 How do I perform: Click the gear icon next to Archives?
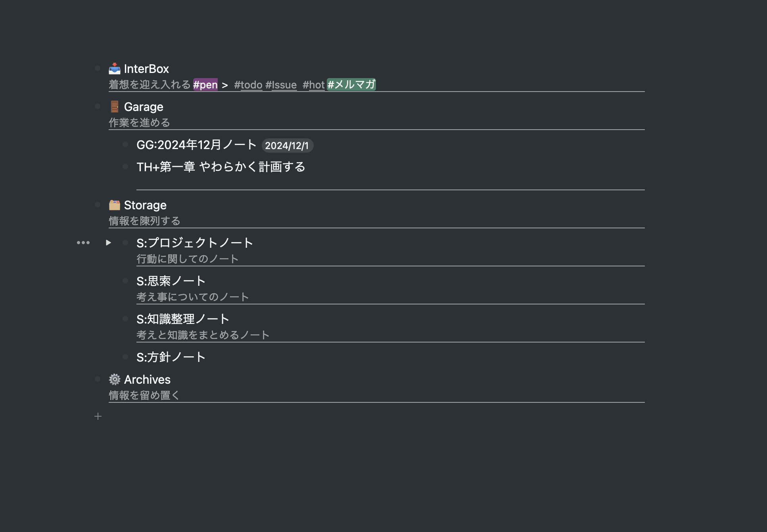[114, 379]
